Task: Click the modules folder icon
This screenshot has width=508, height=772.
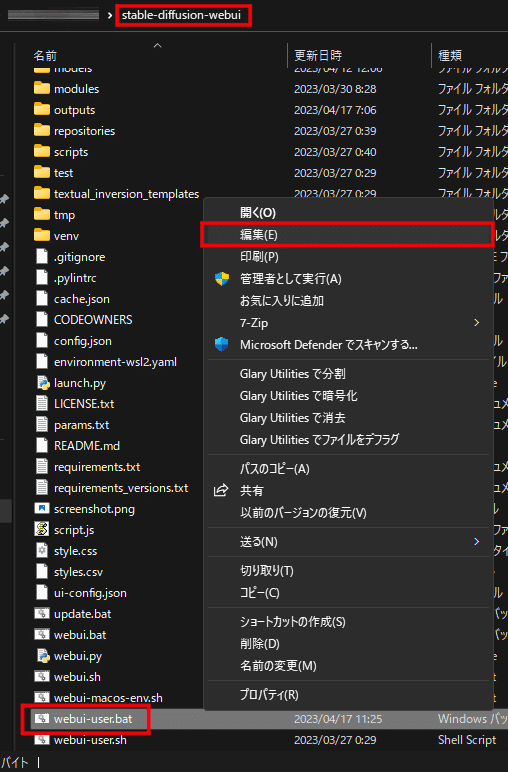Action: 42,88
